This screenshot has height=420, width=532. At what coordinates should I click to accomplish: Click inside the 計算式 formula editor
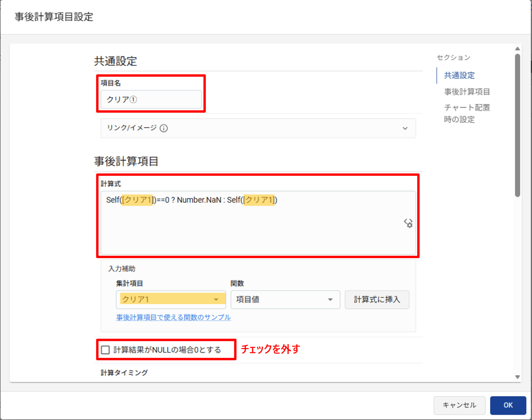pyautogui.click(x=258, y=229)
